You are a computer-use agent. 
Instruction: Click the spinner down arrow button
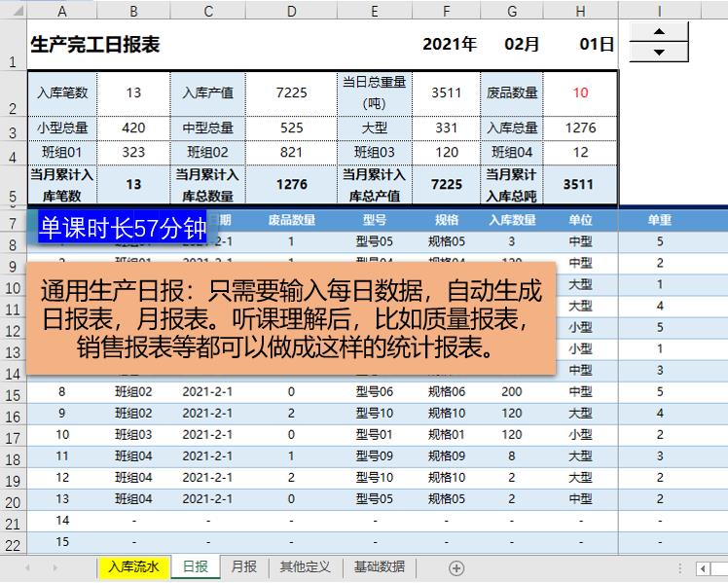click(x=658, y=52)
